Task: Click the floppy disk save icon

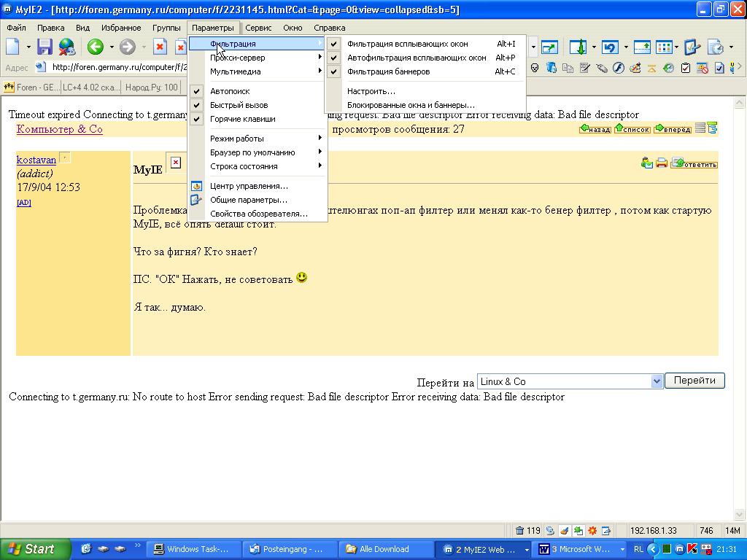Action: (44, 47)
